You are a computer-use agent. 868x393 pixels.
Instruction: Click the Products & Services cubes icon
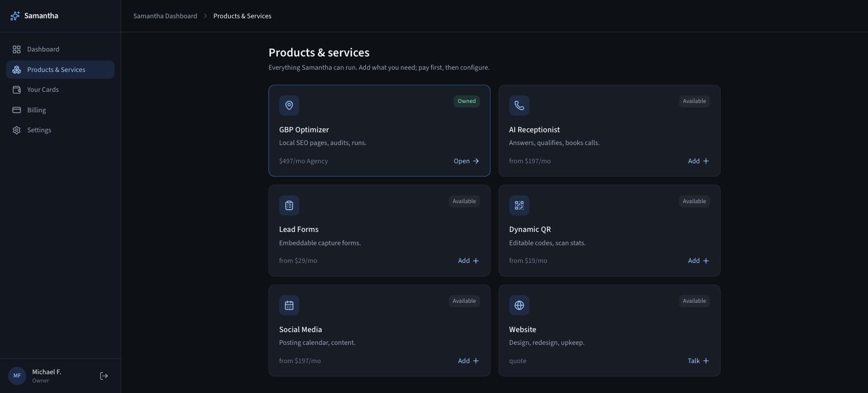(x=17, y=70)
